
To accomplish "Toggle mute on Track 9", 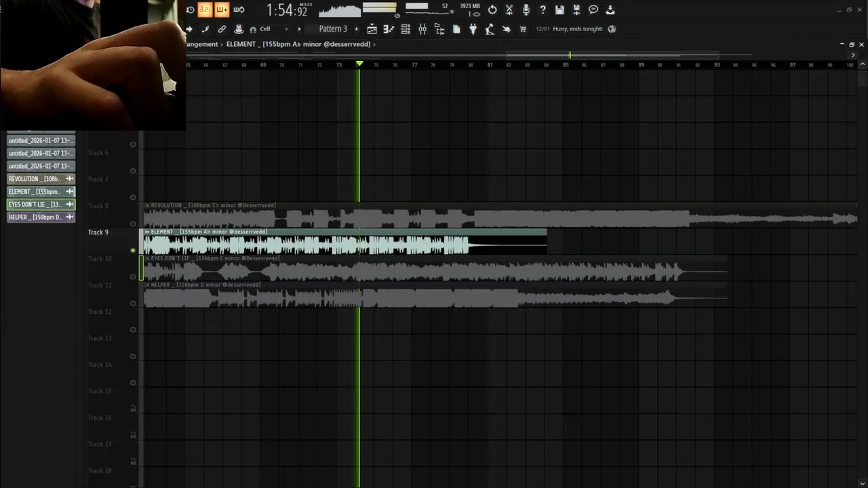I will (x=133, y=250).
